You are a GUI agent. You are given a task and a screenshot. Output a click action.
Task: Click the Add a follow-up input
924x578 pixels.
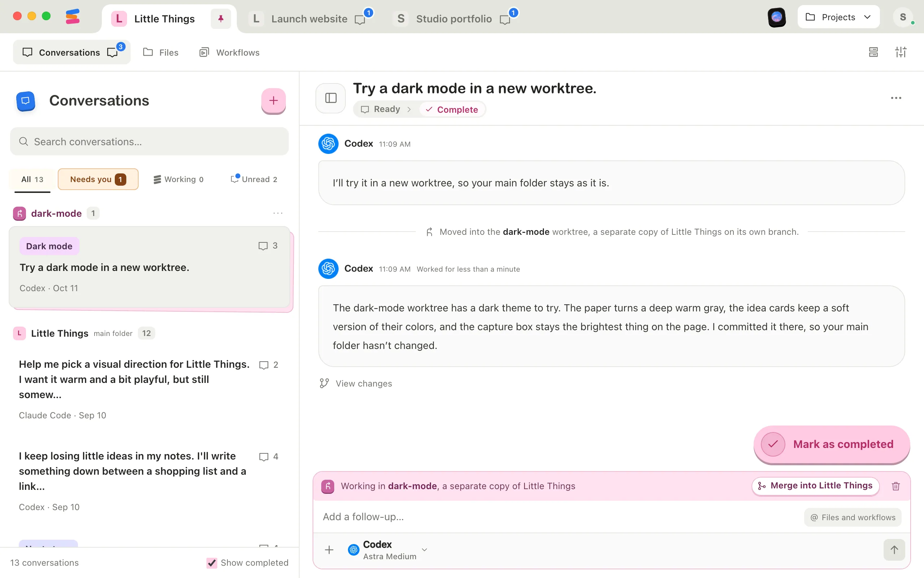[559, 517]
